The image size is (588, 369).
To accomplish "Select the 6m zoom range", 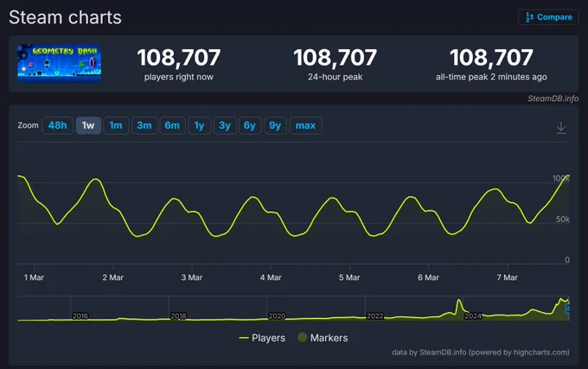I will (x=172, y=125).
